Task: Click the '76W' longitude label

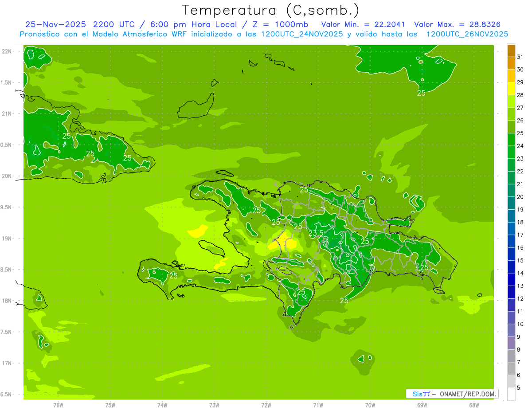Action: (x=58, y=405)
